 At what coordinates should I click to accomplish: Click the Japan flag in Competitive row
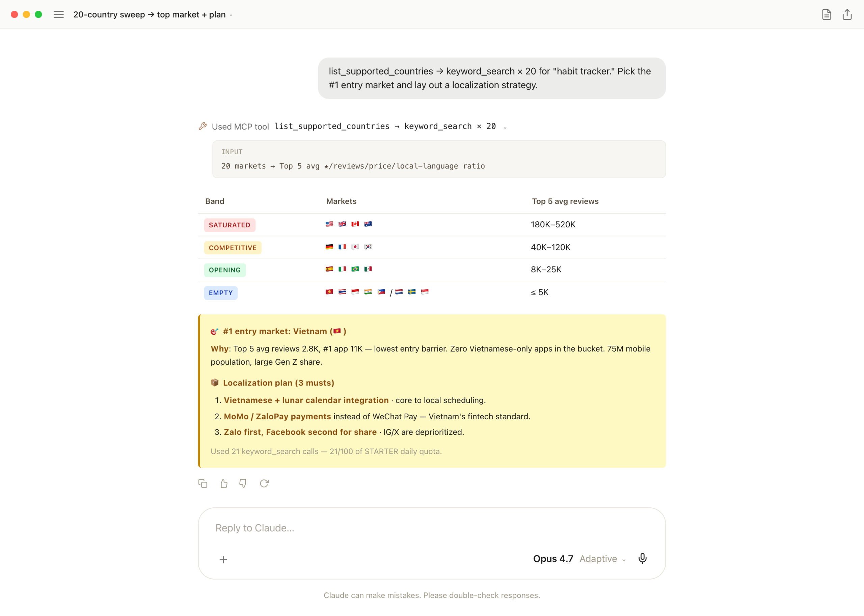tap(355, 247)
